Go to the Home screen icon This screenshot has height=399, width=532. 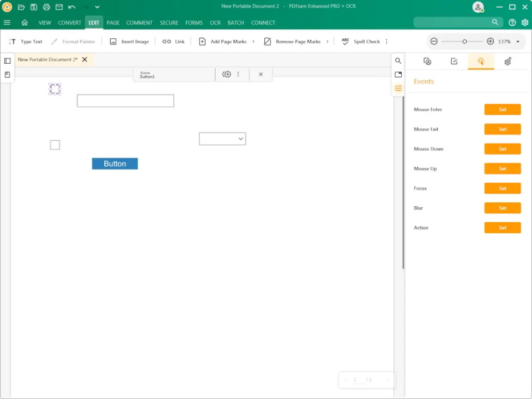click(24, 22)
